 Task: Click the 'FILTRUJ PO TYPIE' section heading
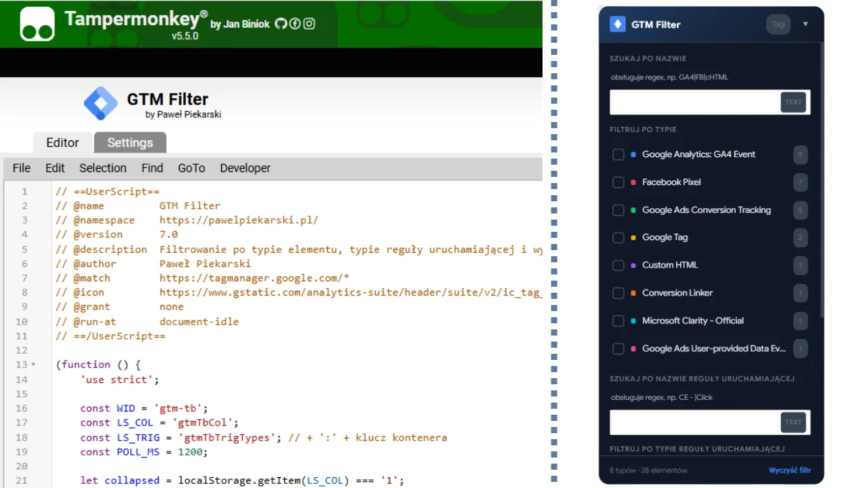point(643,129)
